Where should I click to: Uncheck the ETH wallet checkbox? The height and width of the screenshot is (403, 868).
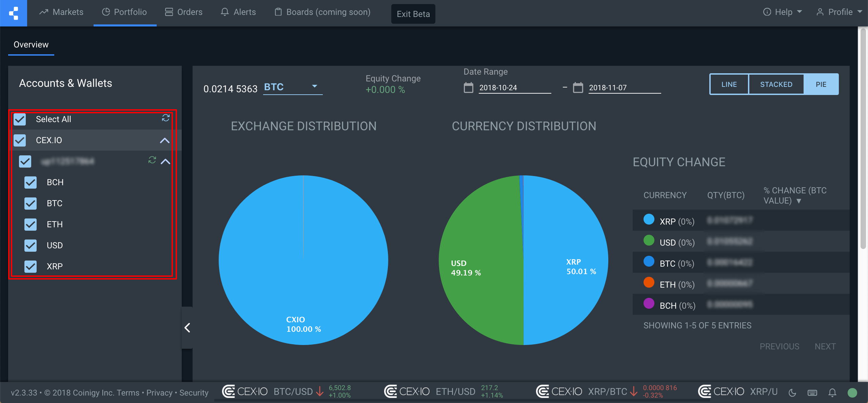(x=31, y=224)
